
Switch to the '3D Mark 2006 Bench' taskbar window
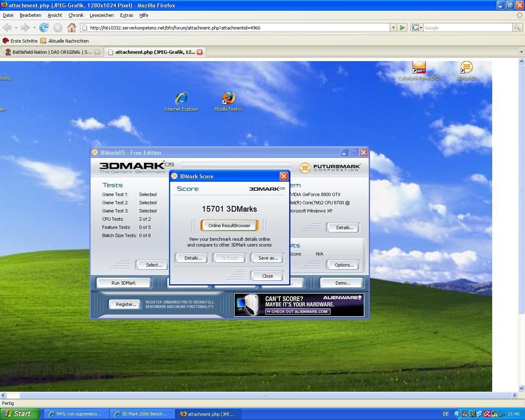tap(142, 414)
